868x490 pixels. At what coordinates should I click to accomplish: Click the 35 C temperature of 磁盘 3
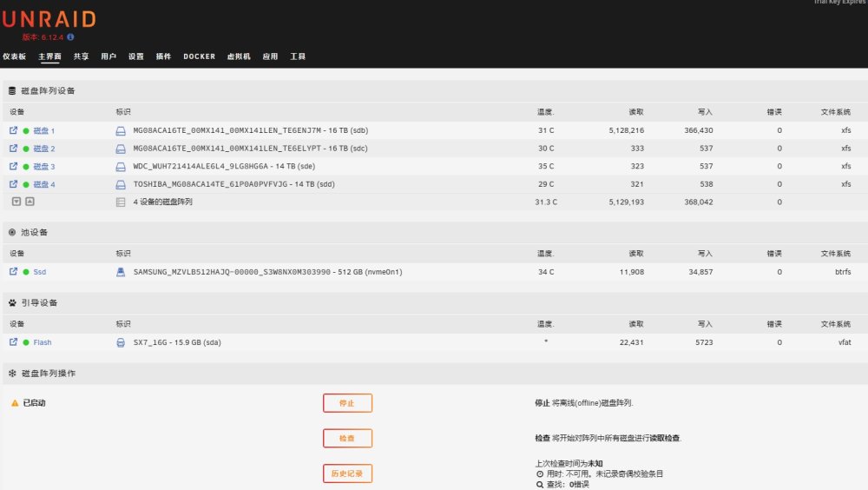tap(546, 166)
